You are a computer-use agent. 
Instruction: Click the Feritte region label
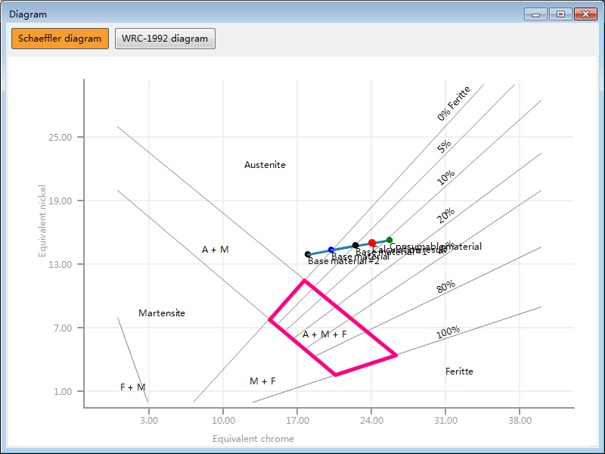pos(459,371)
